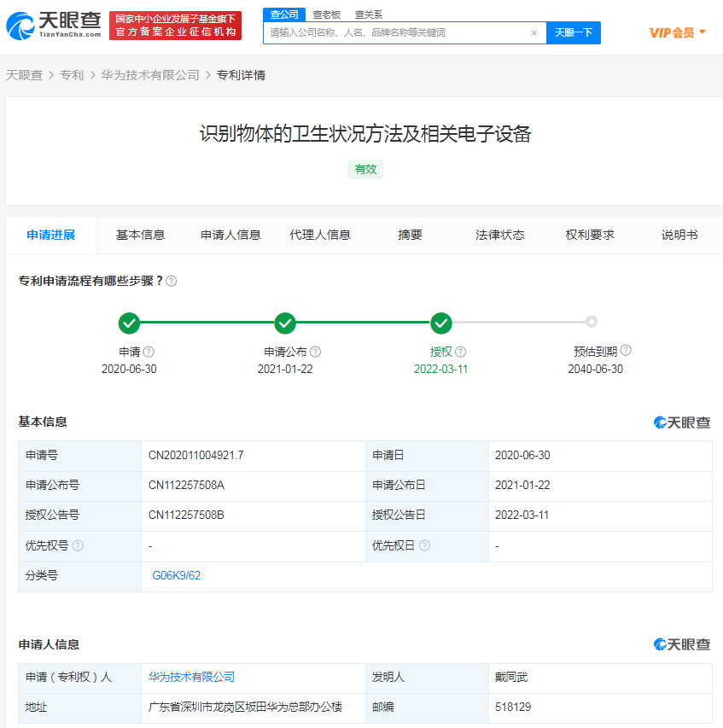Screen dimensions: 723x728
Task: Select the 代理人信息 tab
Action: click(x=320, y=235)
